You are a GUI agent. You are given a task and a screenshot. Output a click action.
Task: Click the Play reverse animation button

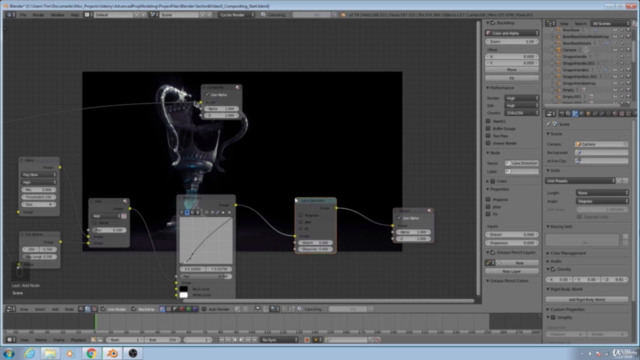[235, 340]
